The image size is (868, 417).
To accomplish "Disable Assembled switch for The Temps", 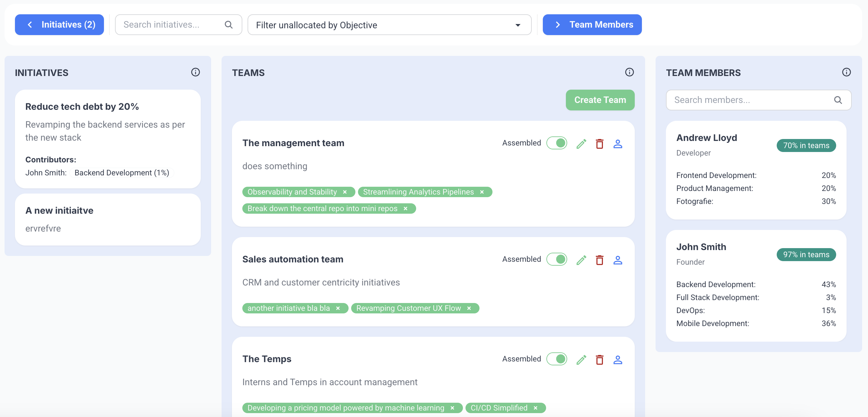I will (557, 359).
